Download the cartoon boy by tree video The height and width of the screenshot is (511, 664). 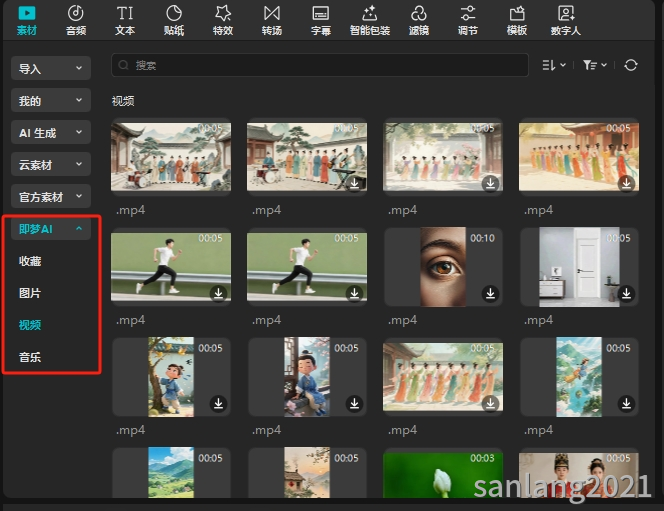point(219,403)
